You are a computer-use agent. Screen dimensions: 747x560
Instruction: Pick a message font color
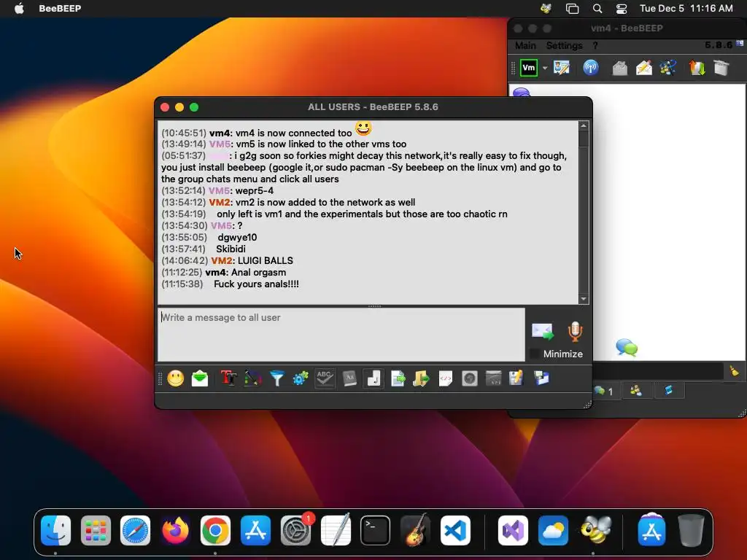pyautogui.click(x=252, y=378)
